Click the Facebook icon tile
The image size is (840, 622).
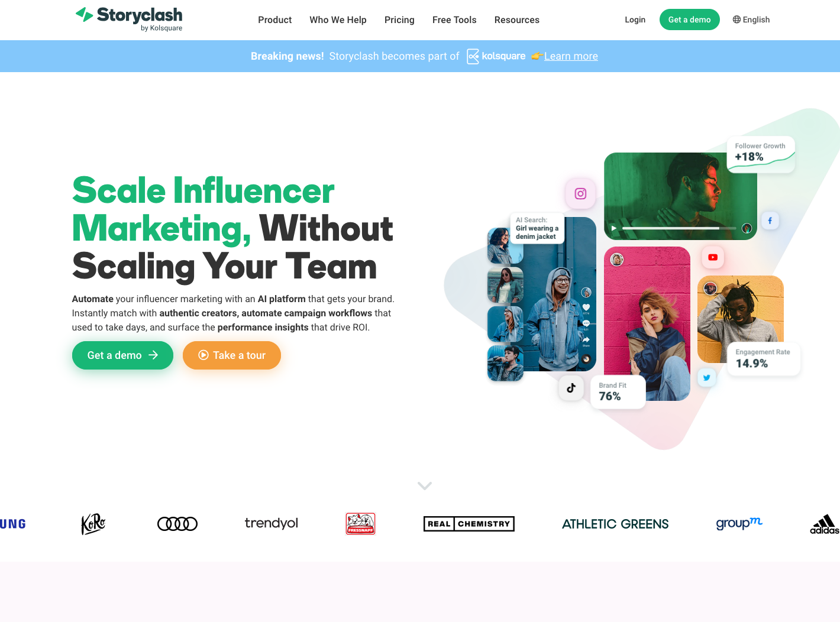click(770, 221)
